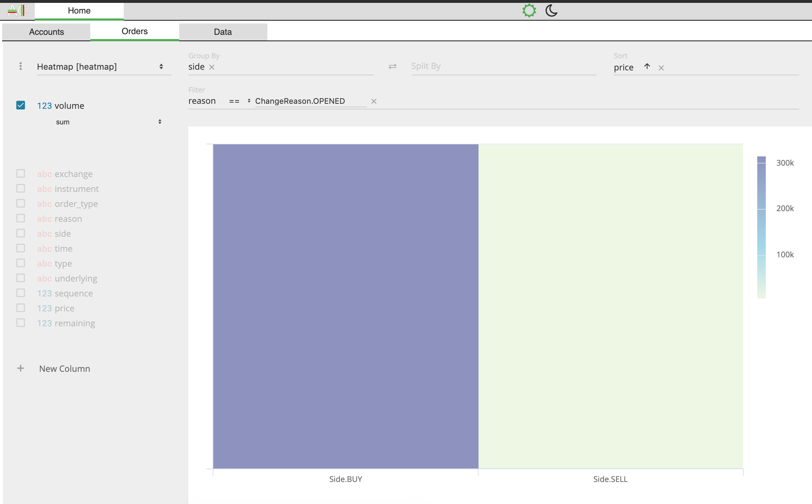This screenshot has width=812, height=504.
Task: Switch to the Accounts tab
Action: (x=46, y=32)
